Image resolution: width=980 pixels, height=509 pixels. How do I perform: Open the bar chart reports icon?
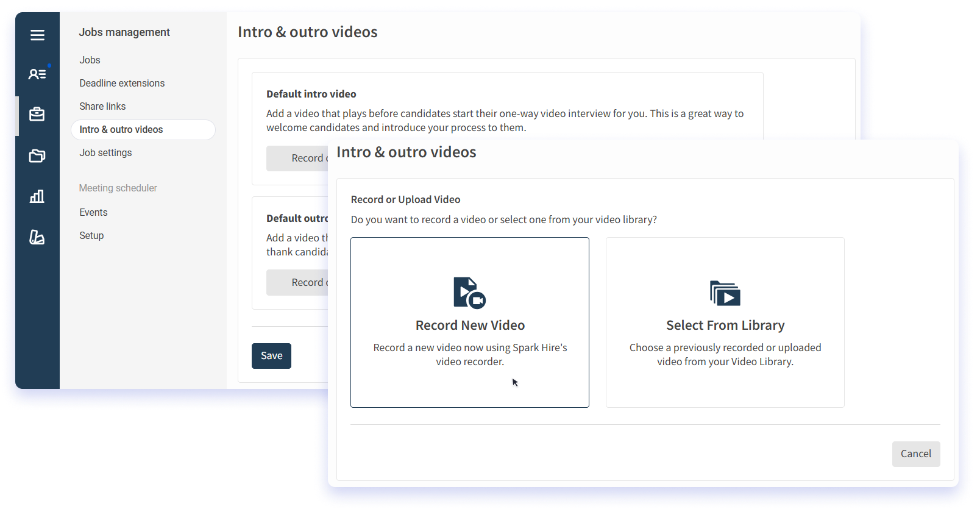click(x=37, y=196)
